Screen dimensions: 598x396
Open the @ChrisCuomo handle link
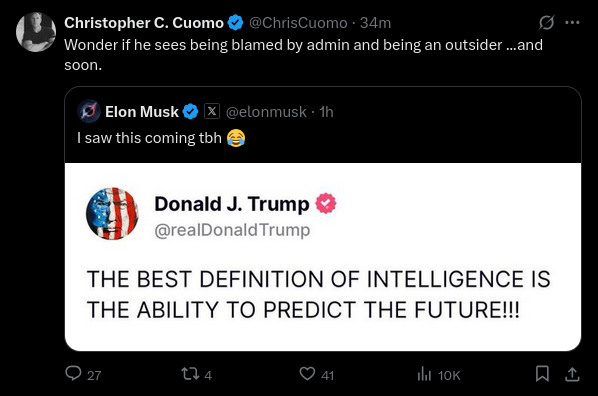coord(298,23)
